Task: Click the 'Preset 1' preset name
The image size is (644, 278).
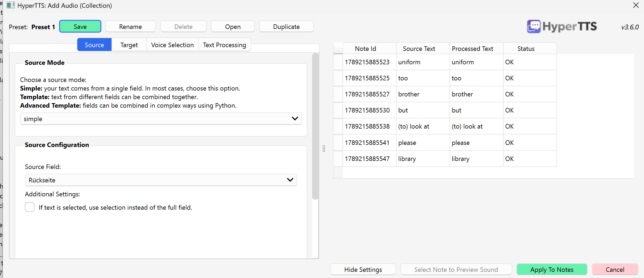Action: (x=43, y=27)
